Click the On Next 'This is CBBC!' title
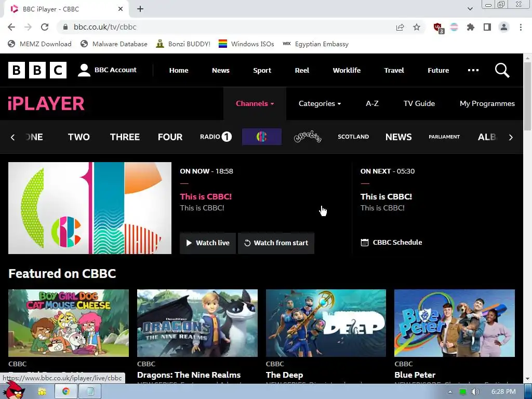This screenshot has height=399, width=532. [x=386, y=197]
